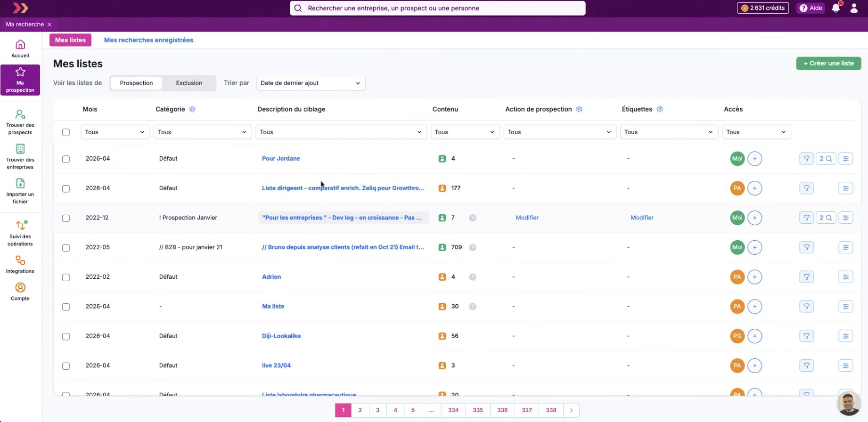Expand the Description du ciblage filter dropdown
Viewport: 868px width, 422px height.
341,132
